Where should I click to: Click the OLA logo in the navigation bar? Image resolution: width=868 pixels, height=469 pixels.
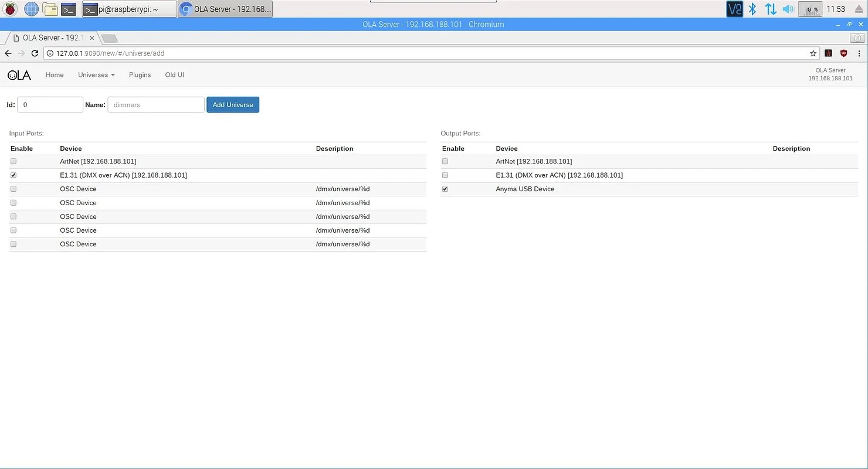tap(18, 74)
